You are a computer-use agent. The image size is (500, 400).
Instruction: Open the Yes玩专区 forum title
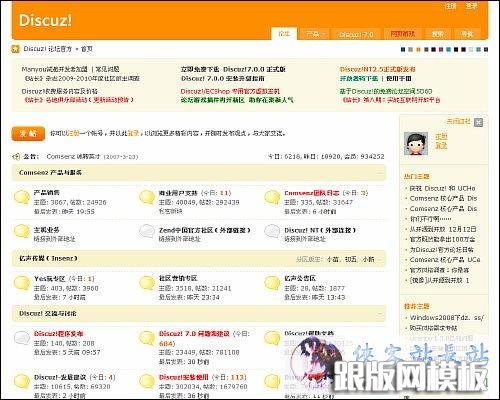tap(50, 278)
